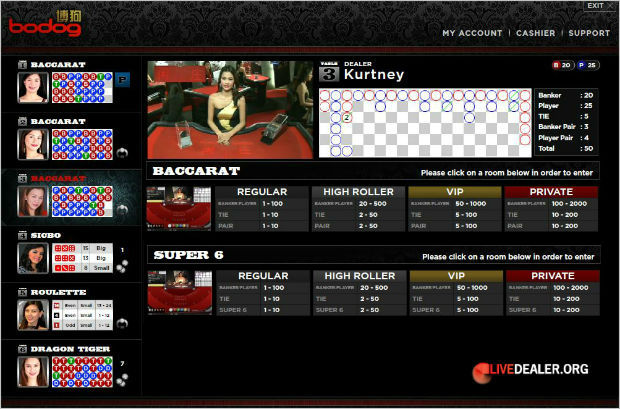Click first Baccarat table's bead road scoreboard
The image size is (620, 409).
pos(82,87)
